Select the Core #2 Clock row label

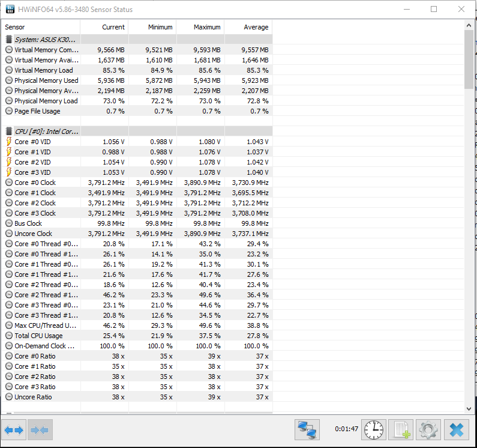[35, 203]
